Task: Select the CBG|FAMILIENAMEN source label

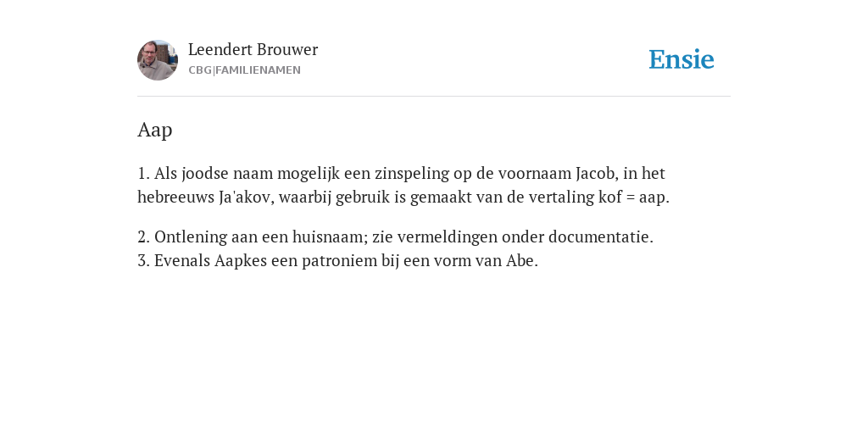Action: (x=245, y=70)
